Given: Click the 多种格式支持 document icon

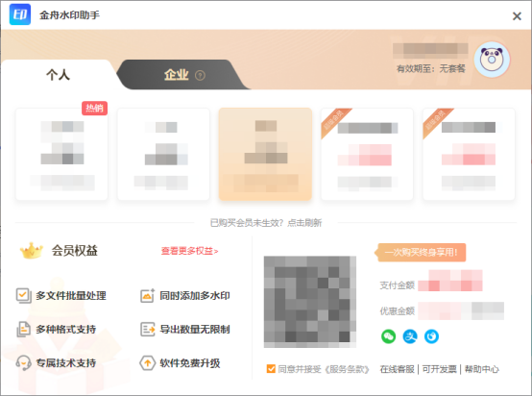Looking at the screenshot, I should pos(23,329).
